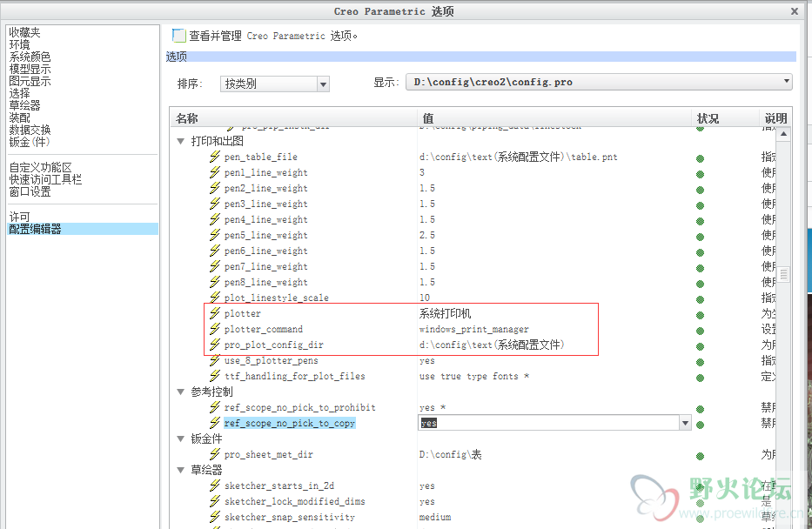
Task: Click the lightning icon beside ref_scope_no_pick_to_prohibit
Action: (215, 407)
